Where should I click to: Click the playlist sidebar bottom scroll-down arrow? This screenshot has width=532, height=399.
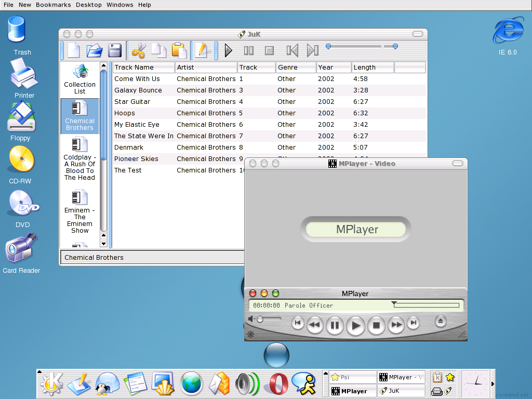(104, 244)
